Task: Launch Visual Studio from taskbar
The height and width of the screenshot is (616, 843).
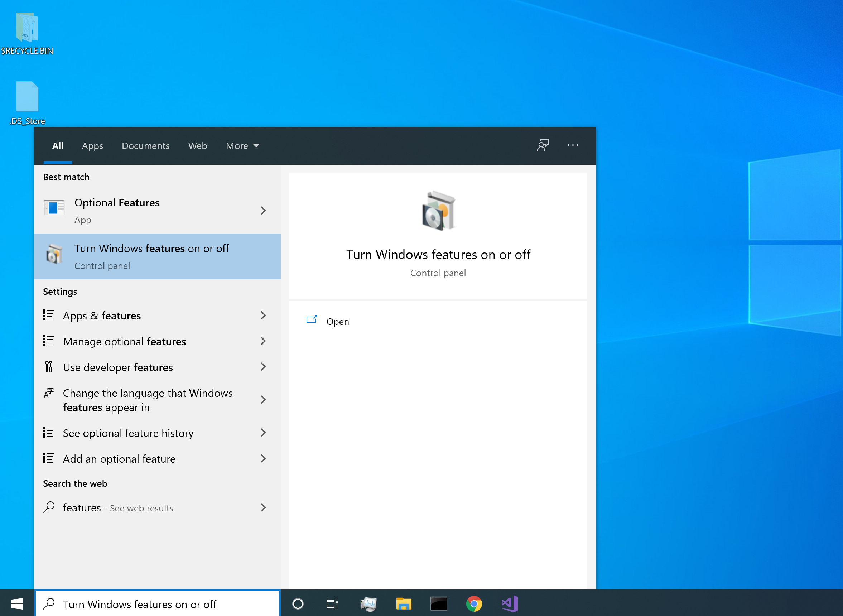Action: pos(509,603)
